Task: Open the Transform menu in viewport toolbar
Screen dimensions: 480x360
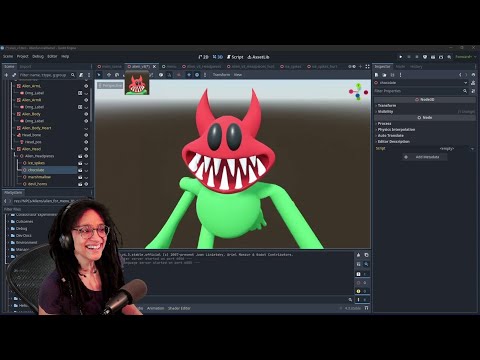Action: click(221, 75)
